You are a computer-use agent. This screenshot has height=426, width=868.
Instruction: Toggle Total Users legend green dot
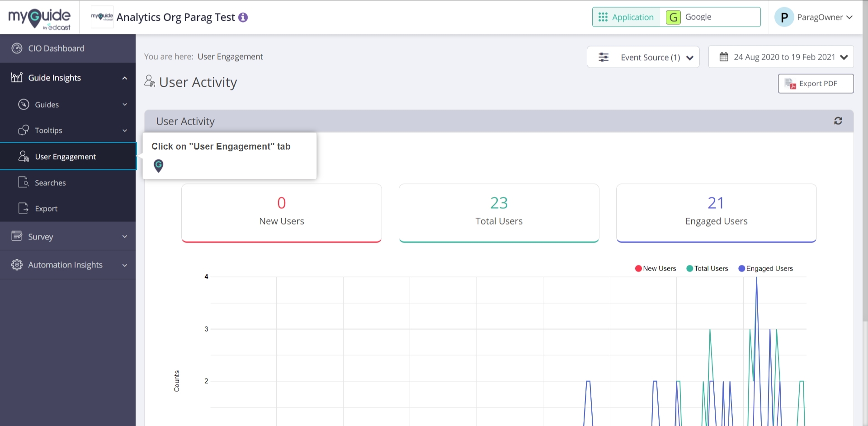pyautogui.click(x=690, y=268)
